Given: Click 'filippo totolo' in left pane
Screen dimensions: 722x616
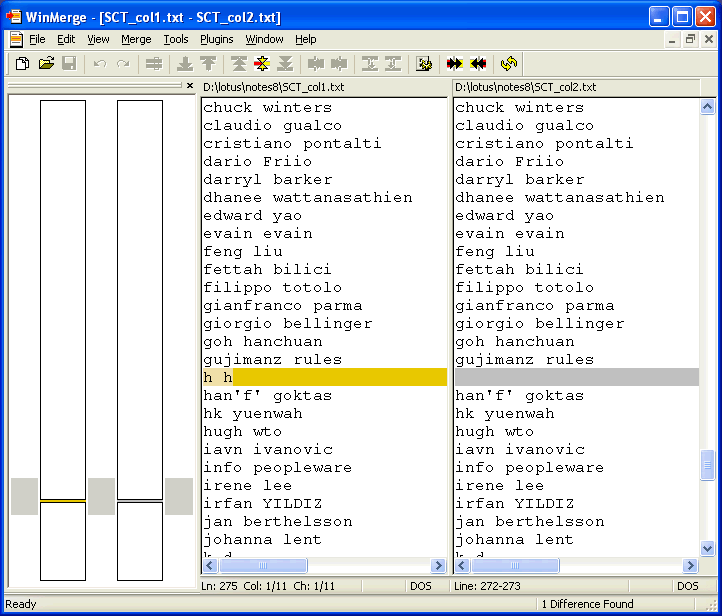Looking at the screenshot, I should (x=273, y=288).
